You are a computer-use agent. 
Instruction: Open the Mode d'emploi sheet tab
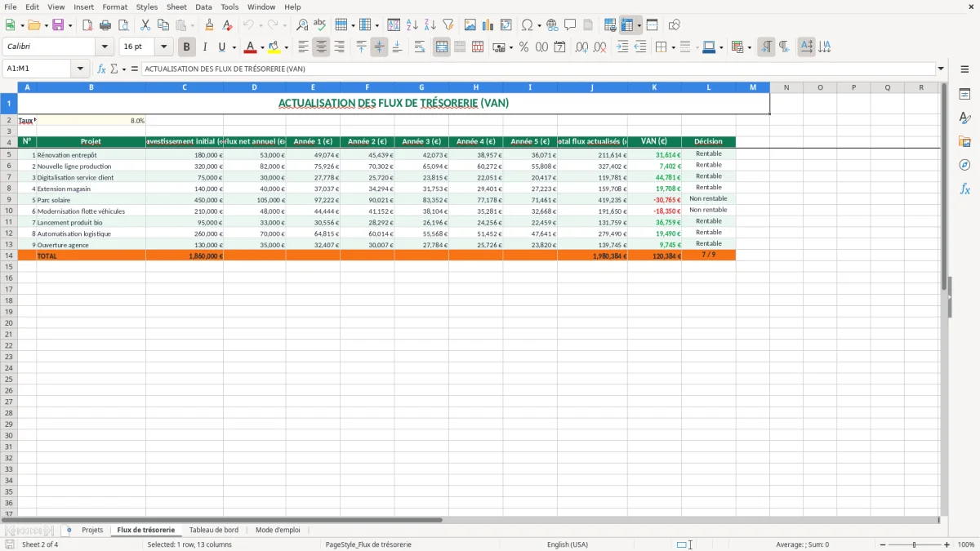point(278,530)
